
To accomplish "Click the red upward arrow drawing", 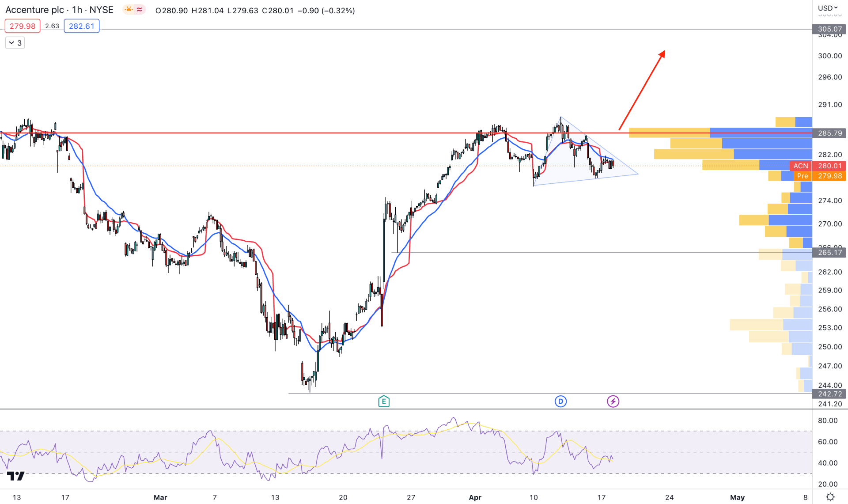I will tap(642, 90).
